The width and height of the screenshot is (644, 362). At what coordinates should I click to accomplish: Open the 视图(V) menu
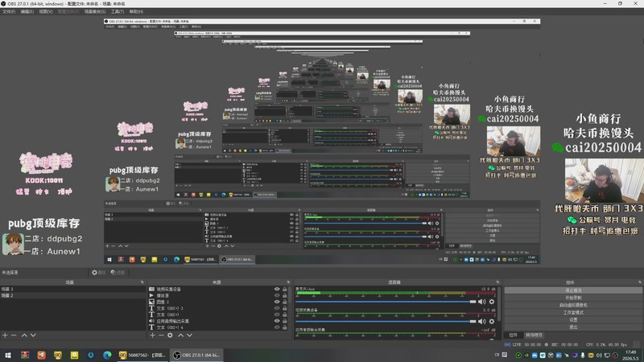tap(46, 11)
